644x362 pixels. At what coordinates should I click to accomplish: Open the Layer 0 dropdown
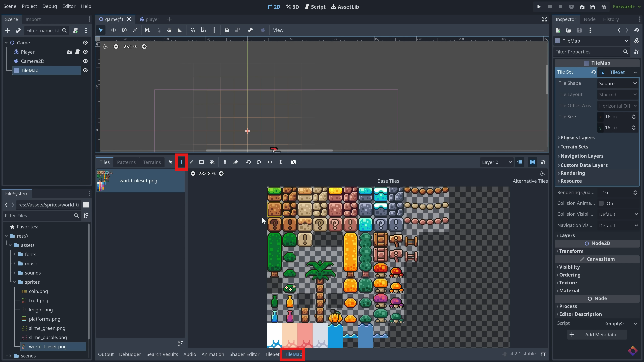click(x=496, y=162)
